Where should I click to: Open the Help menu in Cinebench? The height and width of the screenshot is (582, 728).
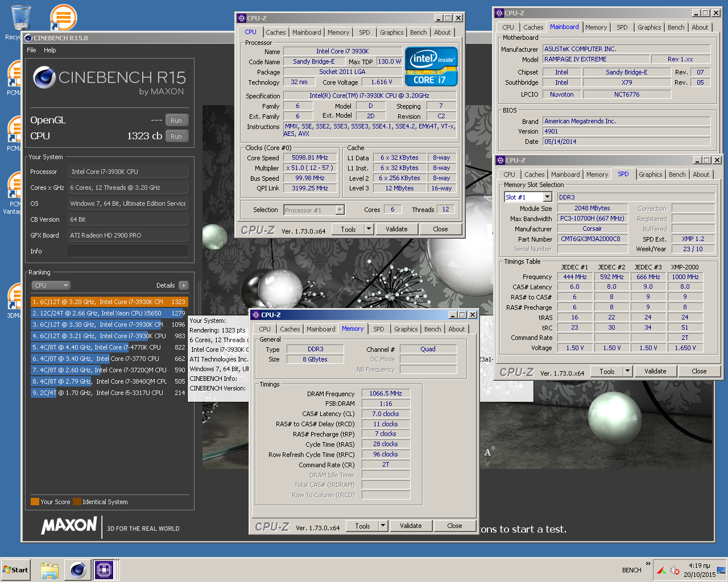(x=50, y=50)
